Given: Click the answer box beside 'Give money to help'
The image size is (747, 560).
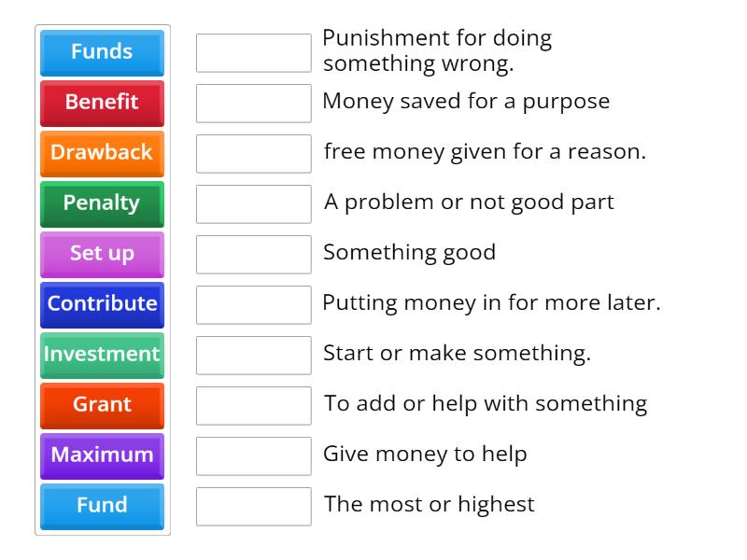Looking at the screenshot, I should click(253, 455).
